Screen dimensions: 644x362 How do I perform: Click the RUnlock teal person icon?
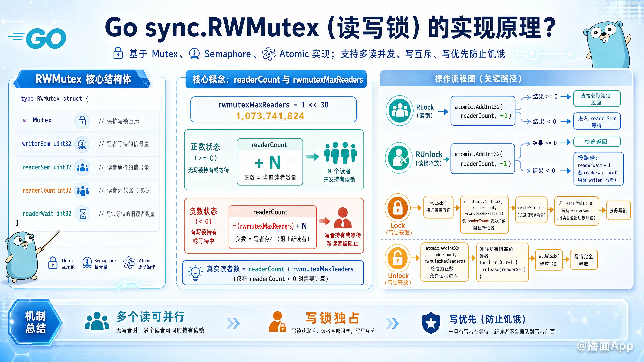[399, 158]
